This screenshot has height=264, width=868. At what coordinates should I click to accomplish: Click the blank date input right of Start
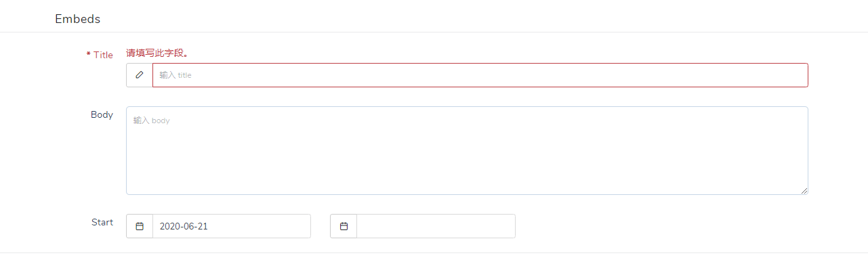436,226
